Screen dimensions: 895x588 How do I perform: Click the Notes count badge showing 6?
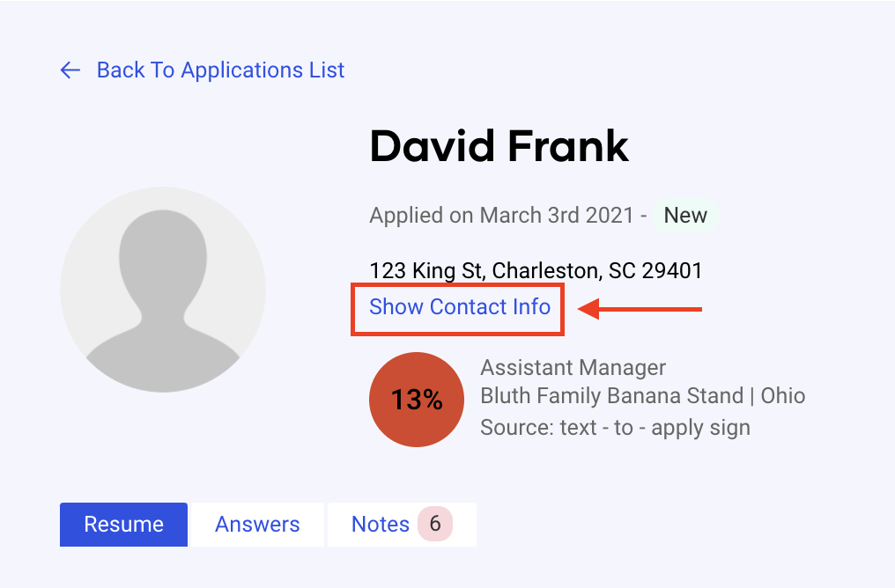point(434,525)
